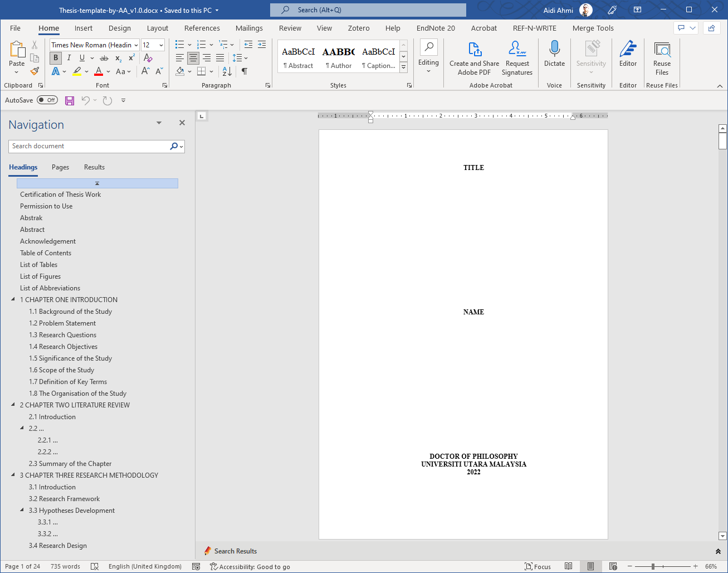This screenshot has height=573, width=728.
Task: Click the zoom slider handle
Action: [653, 566]
